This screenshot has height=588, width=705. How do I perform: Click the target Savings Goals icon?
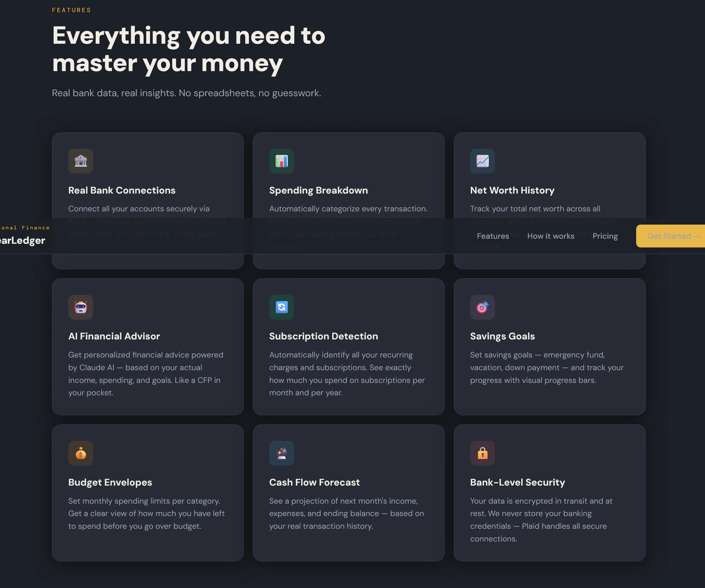[482, 307]
